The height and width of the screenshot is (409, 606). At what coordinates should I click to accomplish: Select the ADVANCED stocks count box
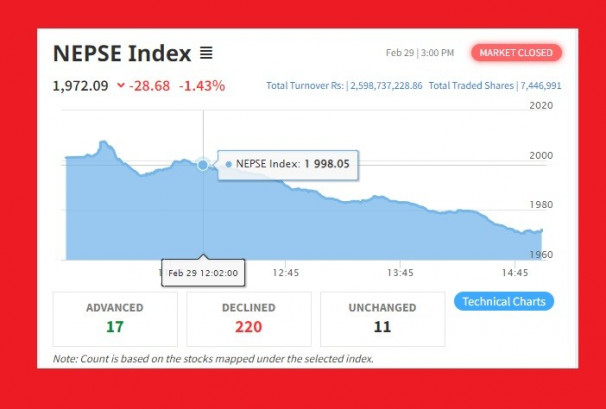pos(115,318)
